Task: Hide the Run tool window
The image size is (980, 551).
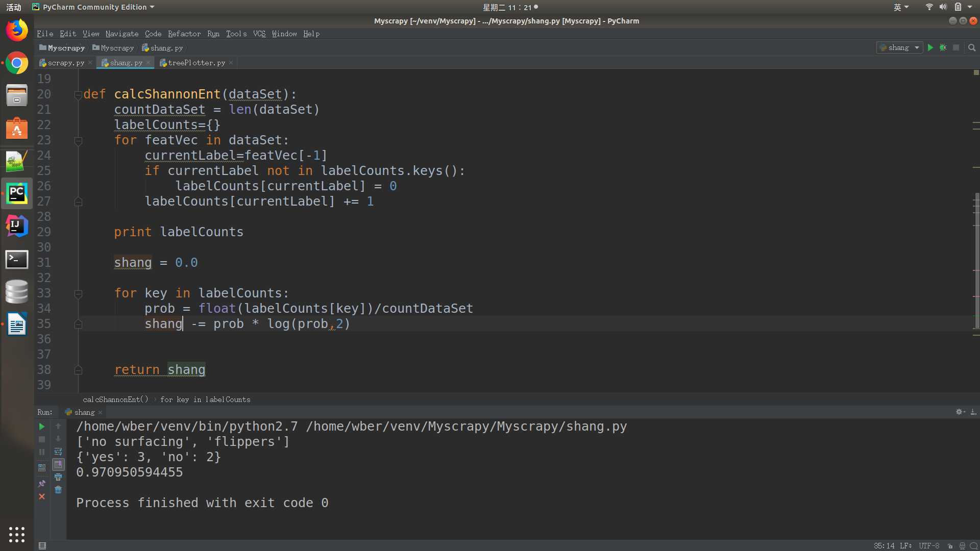Action: [973, 412]
